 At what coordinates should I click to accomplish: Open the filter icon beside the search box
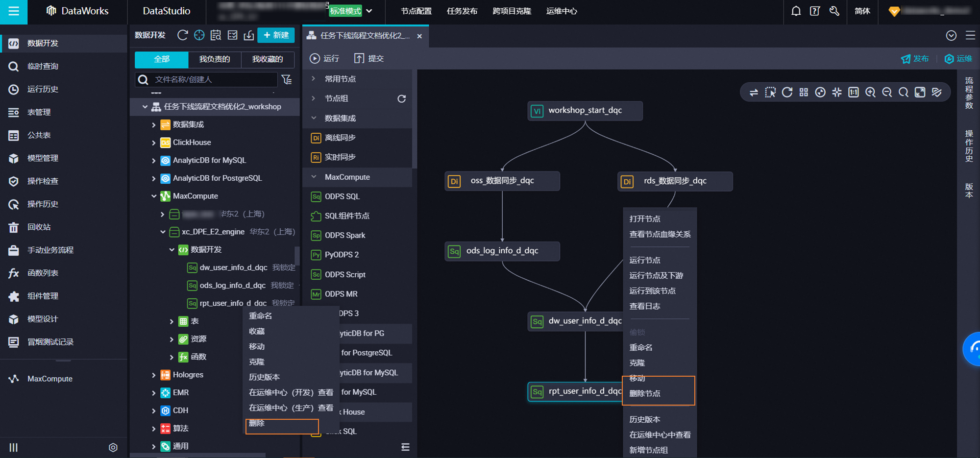pyautogui.click(x=287, y=79)
